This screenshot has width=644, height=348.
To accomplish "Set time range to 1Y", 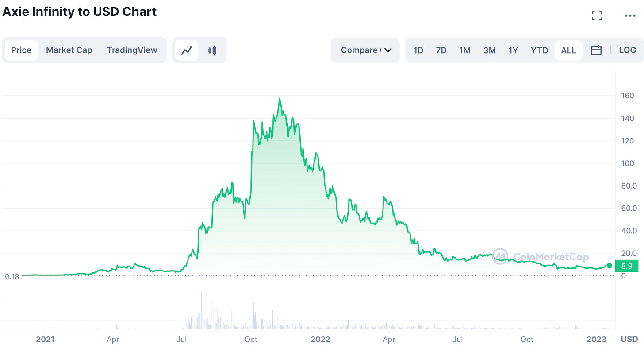I will click(513, 50).
